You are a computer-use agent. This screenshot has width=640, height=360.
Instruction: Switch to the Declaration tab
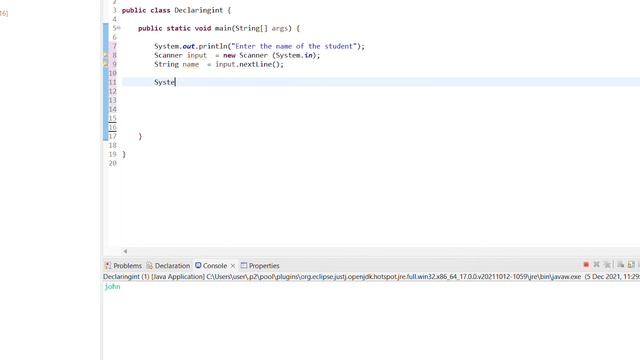tap(168, 266)
